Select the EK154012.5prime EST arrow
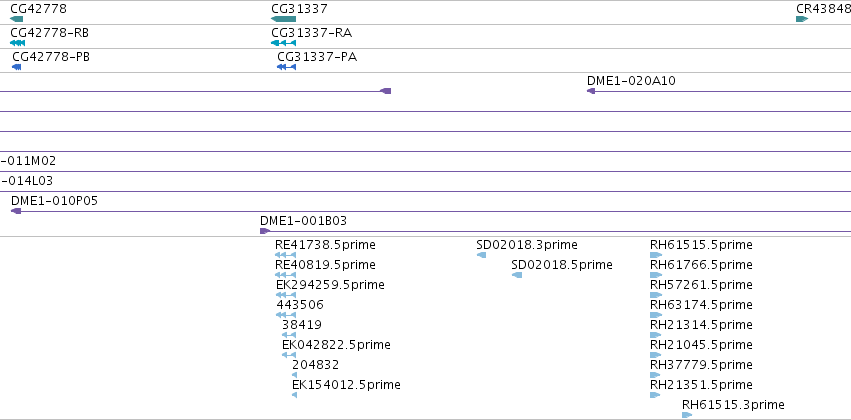The width and height of the screenshot is (851, 420). 294,396
